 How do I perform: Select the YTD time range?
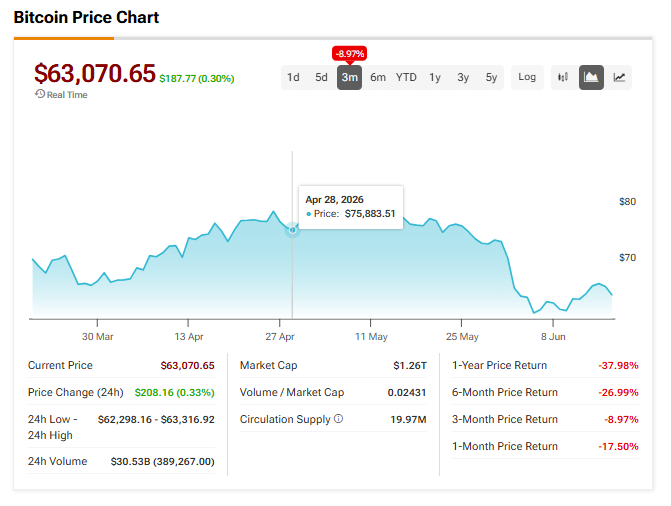click(406, 77)
